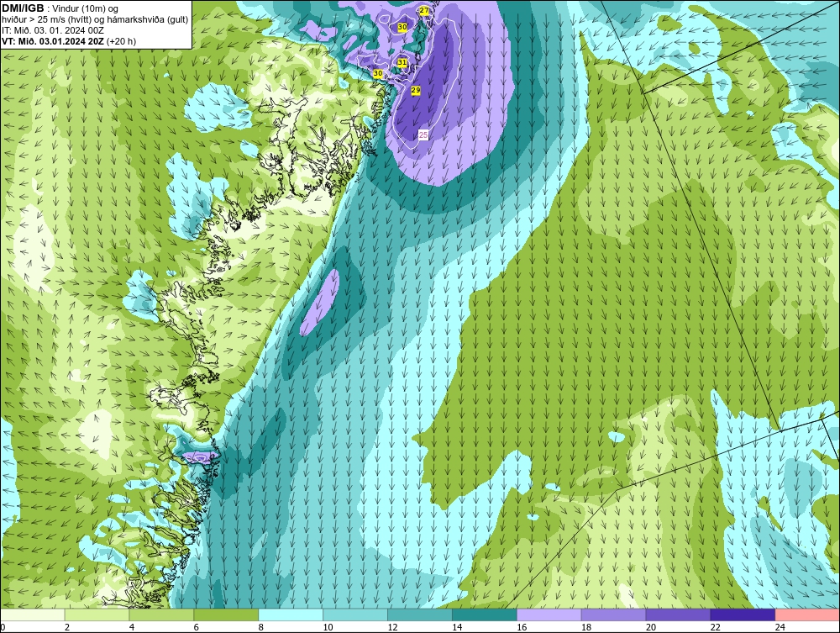Select the 2-4 m/s light green swatch
The height and width of the screenshot is (633, 840).
click(97, 615)
